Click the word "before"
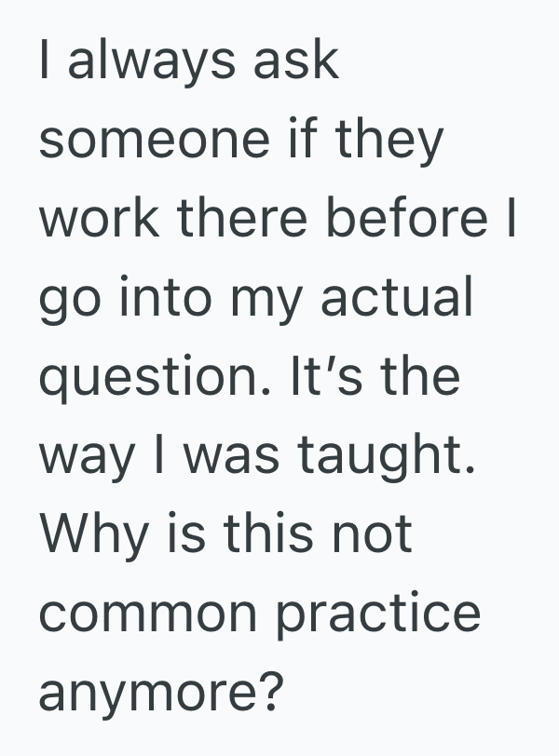The height and width of the screenshot is (756, 559). click(x=413, y=221)
